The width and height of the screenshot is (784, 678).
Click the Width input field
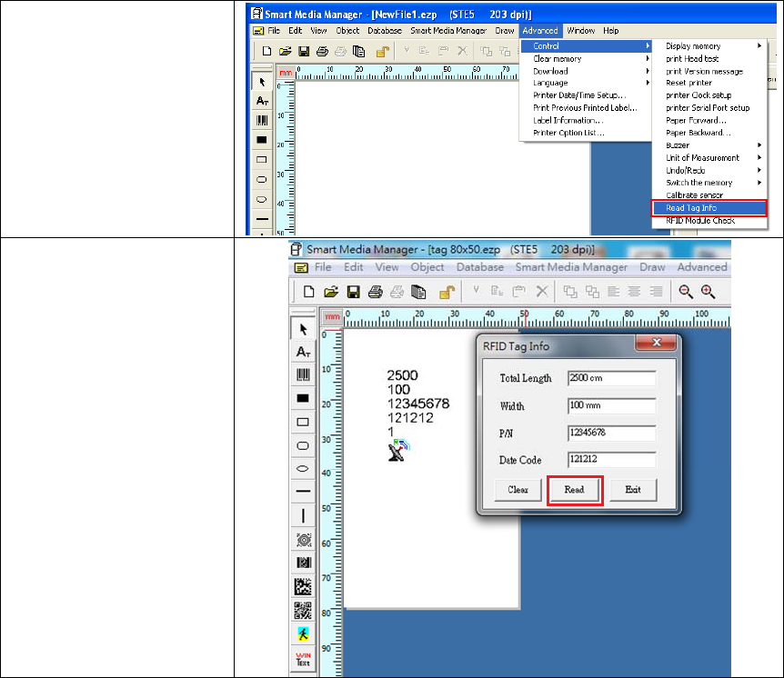[x=611, y=405]
